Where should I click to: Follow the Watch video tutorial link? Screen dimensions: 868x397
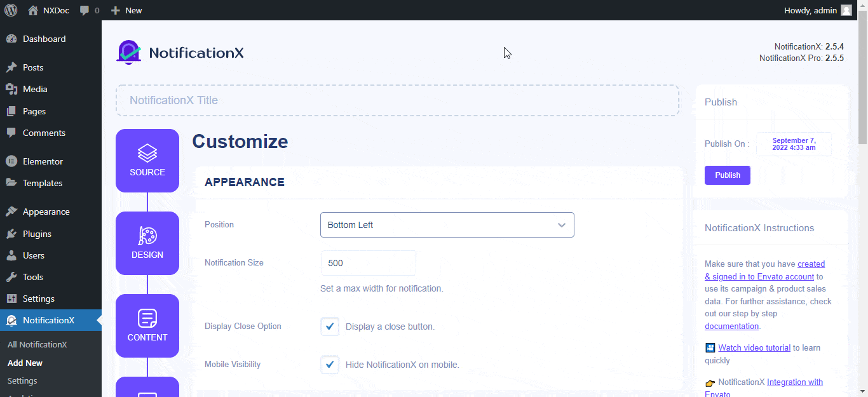tap(754, 348)
